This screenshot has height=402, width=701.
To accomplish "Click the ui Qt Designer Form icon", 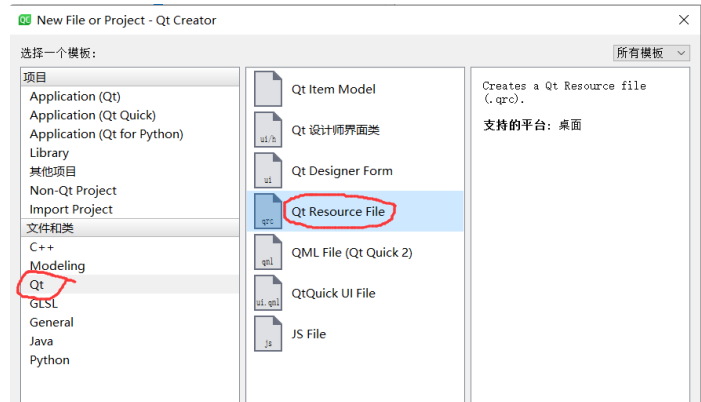I will 268,170.
